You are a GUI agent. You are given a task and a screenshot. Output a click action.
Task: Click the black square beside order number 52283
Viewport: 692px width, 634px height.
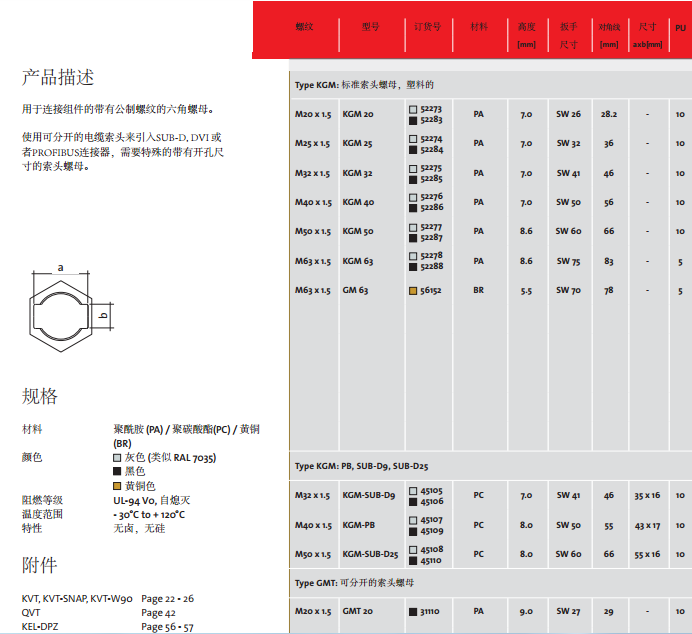[x=412, y=120]
